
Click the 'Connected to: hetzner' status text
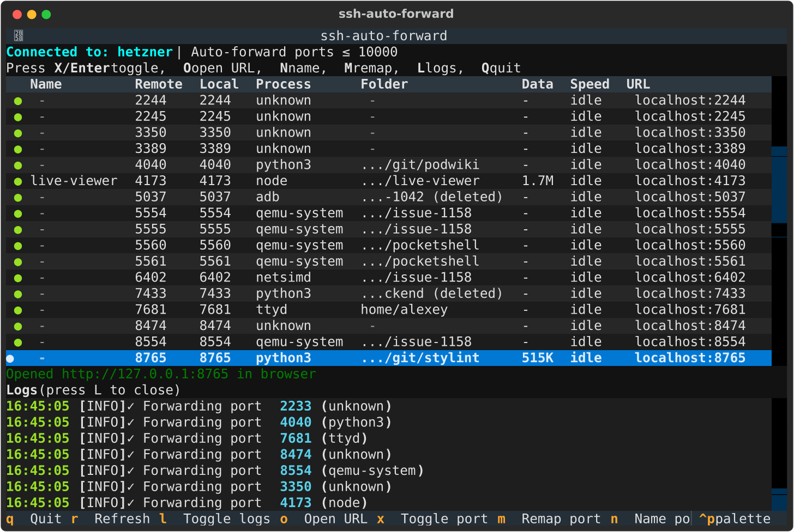[x=89, y=52]
